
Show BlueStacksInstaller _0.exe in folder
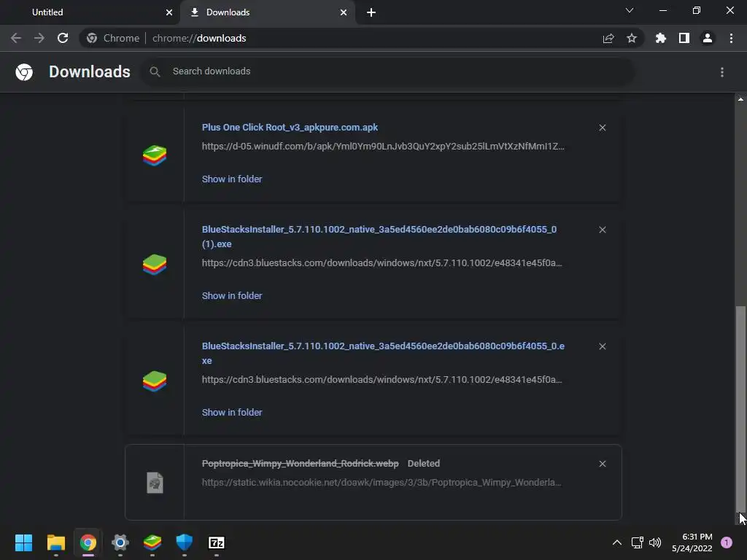pos(232,413)
